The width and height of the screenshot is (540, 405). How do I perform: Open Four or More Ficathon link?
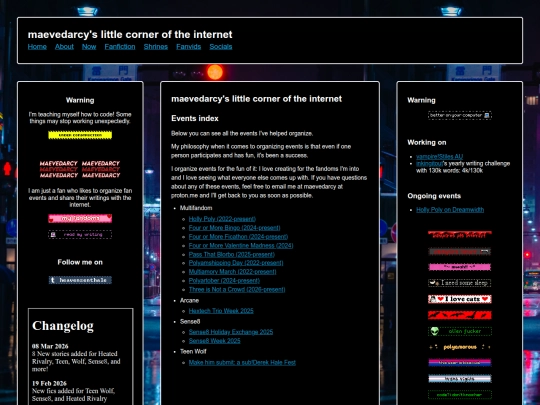tap(238, 237)
